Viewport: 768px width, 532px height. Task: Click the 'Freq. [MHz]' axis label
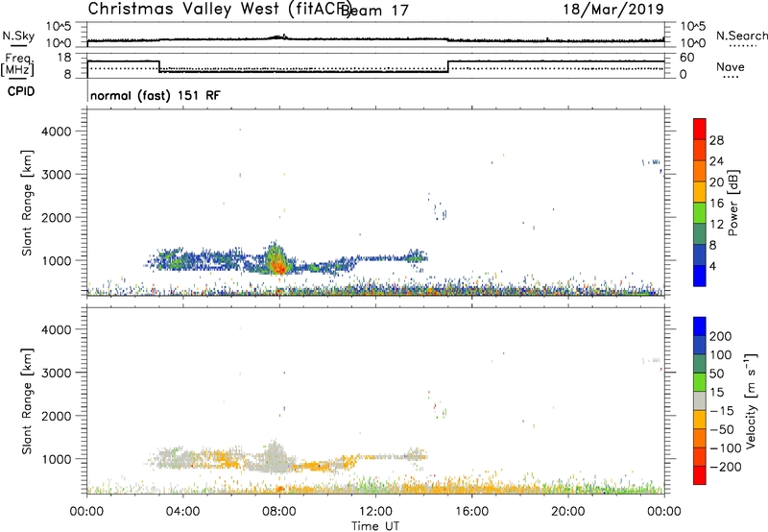pyautogui.click(x=17, y=64)
